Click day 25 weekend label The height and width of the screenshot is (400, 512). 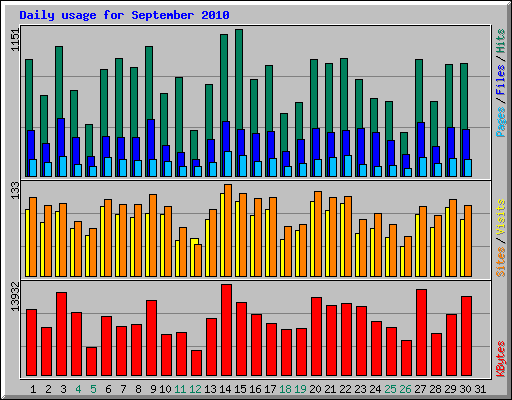(x=390, y=389)
